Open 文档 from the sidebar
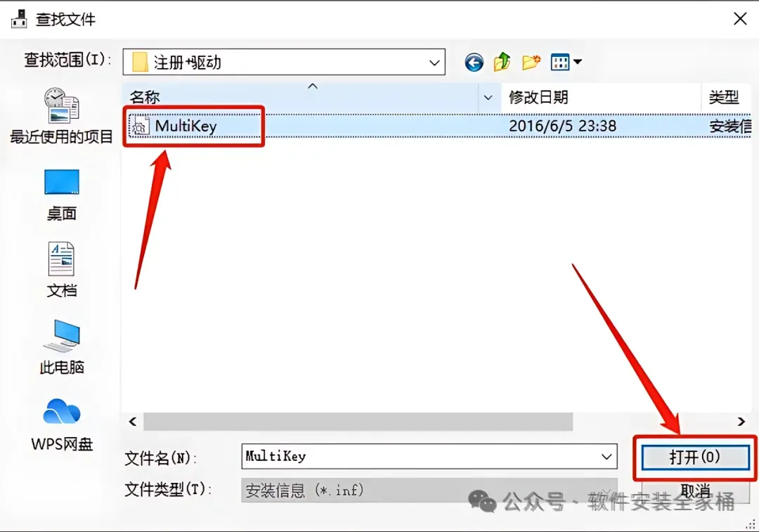The image size is (759, 532). point(61,270)
